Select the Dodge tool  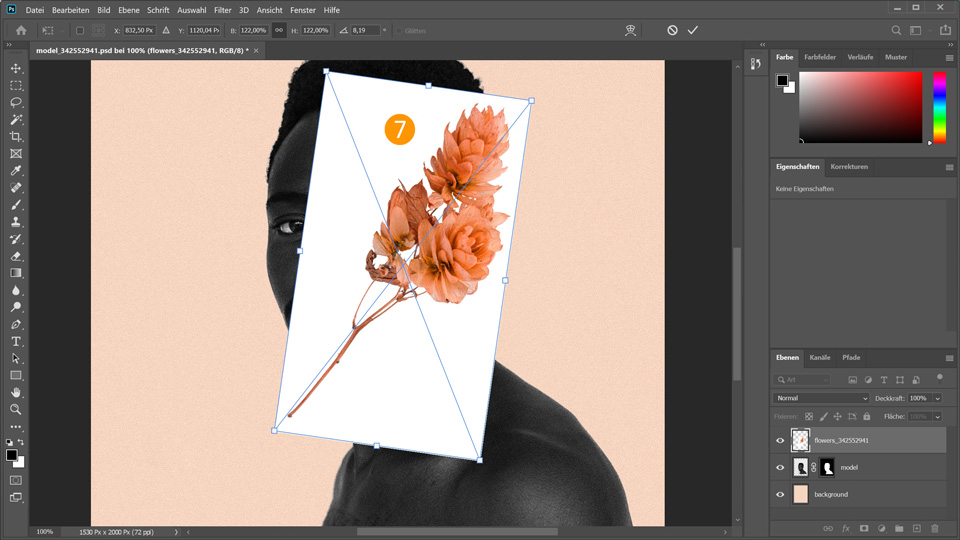pos(16,307)
